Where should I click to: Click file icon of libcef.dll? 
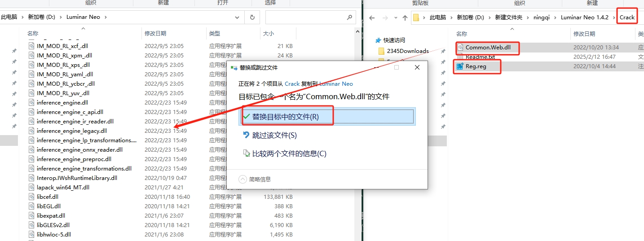(31, 197)
